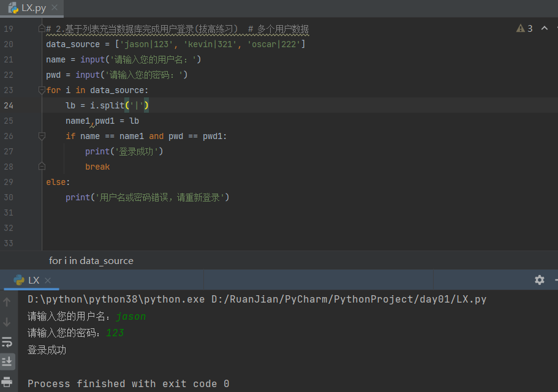This screenshot has width=558, height=392.
Task: Open run panel settings gear
Action: point(540,280)
